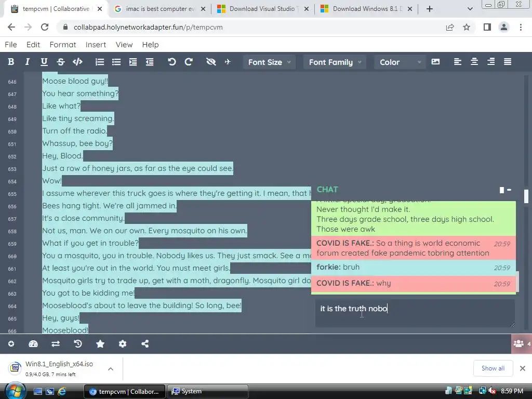Screen dimensions: 532x399
Task: Toggle strikethrough formatting
Action: pos(61,62)
